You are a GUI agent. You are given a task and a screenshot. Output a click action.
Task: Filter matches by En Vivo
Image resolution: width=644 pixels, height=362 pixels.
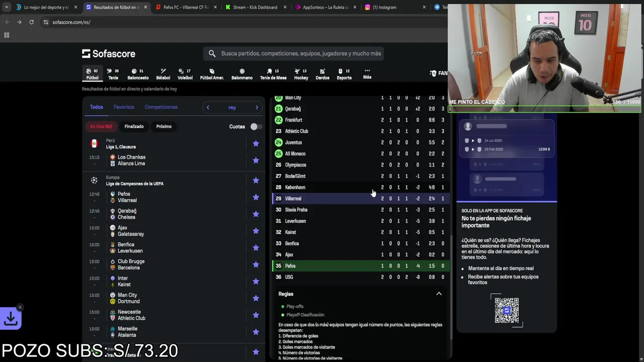(x=101, y=127)
